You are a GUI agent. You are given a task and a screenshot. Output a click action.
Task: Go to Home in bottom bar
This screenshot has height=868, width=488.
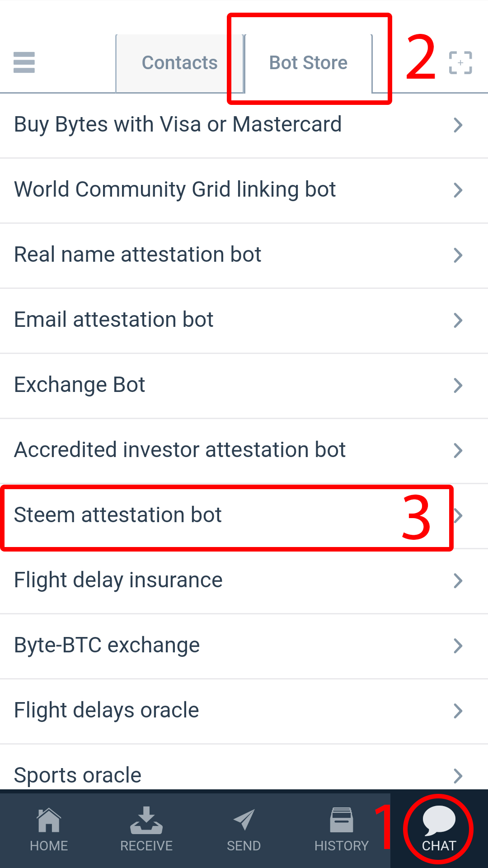49,830
